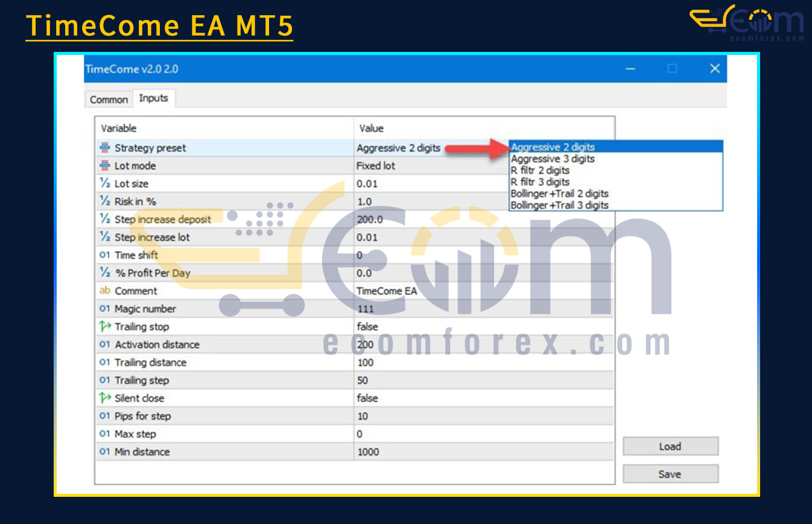Click the Silent close boolean icon

click(x=105, y=398)
